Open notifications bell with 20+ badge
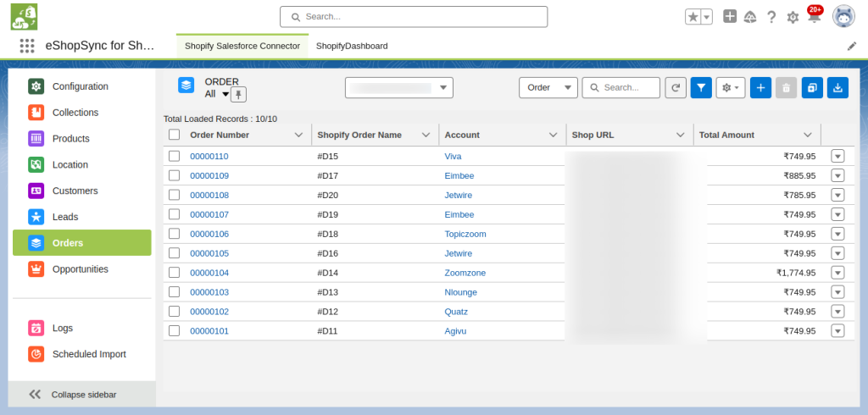868x415 pixels. 814,15
